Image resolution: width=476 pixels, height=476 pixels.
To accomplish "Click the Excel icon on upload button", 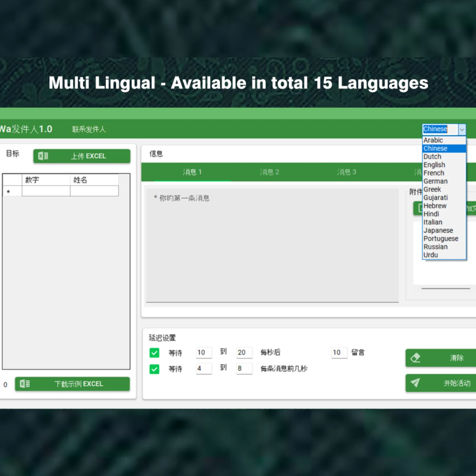I will [x=43, y=156].
